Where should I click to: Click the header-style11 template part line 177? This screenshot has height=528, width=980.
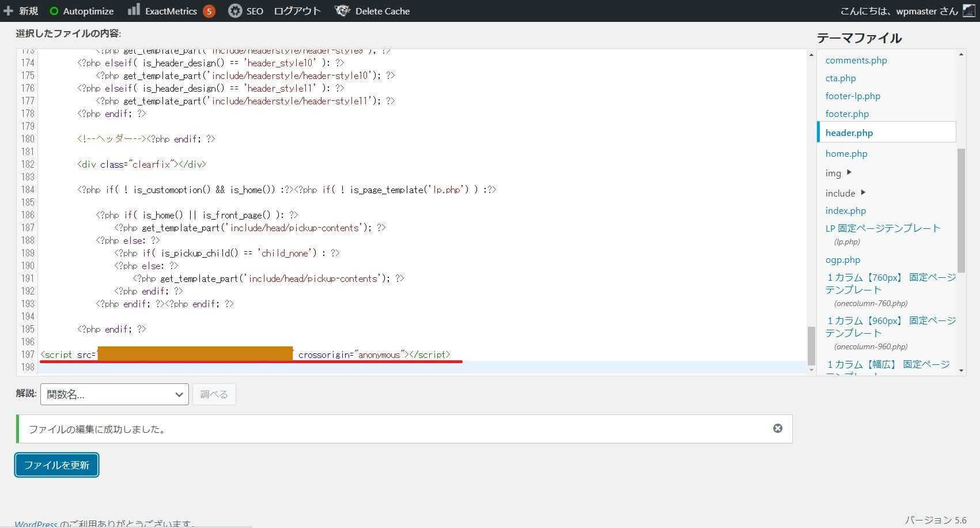coord(245,101)
